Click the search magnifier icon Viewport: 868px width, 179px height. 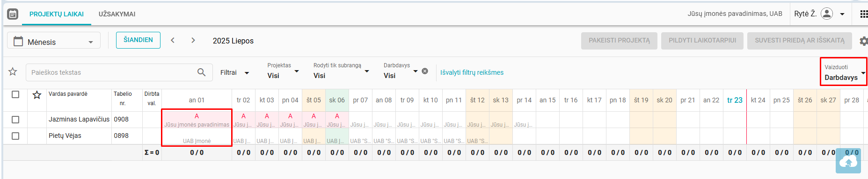click(x=202, y=72)
